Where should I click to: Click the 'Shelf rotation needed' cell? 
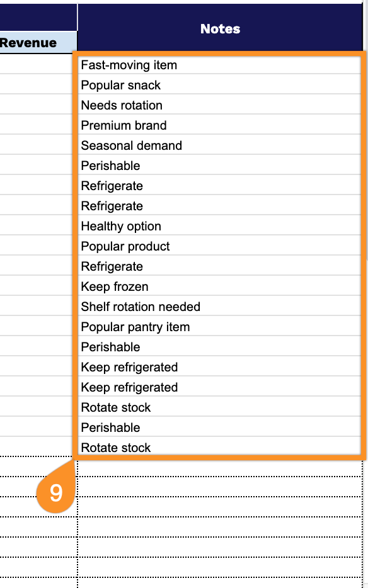coord(220,307)
